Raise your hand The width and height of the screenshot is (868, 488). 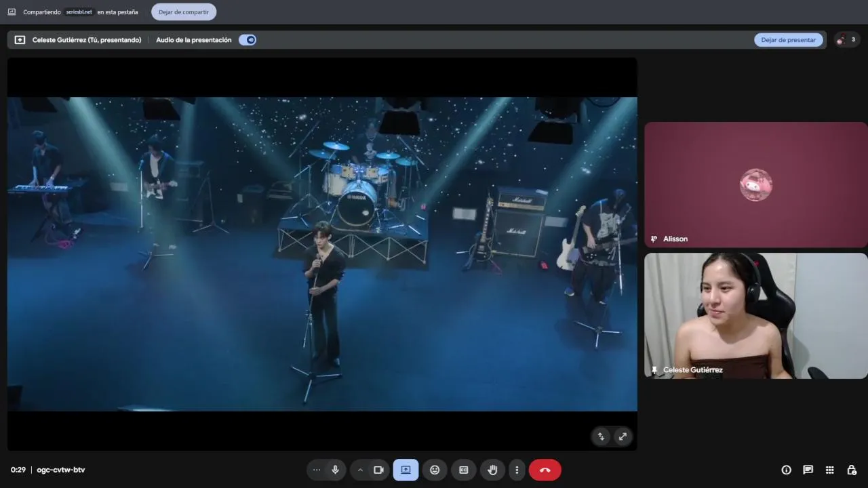pos(493,470)
